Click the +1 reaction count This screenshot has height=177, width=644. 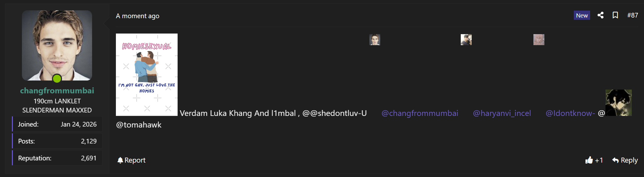coord(599,160)
